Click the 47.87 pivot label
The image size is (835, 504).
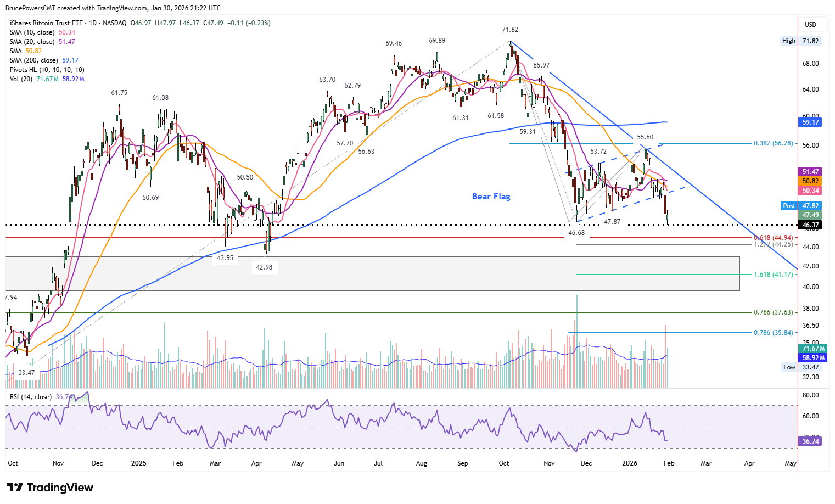[x=612, y=222]
